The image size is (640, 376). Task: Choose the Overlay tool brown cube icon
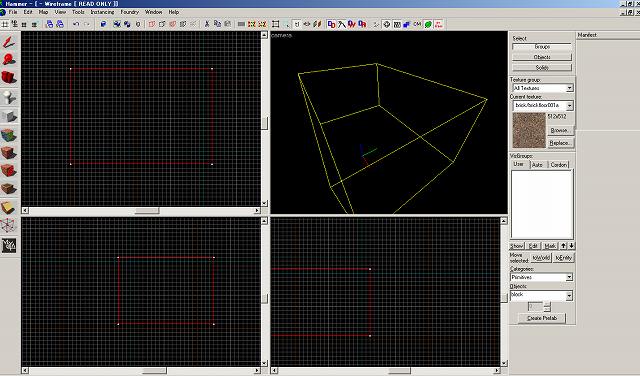click(9, 189)
